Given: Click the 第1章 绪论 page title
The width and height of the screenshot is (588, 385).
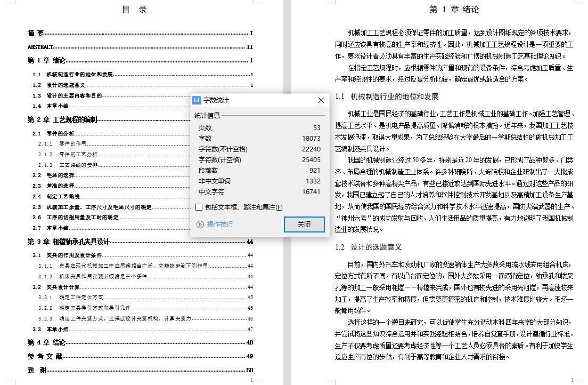Looking at the screenshot, I should (x=454, y=10).
